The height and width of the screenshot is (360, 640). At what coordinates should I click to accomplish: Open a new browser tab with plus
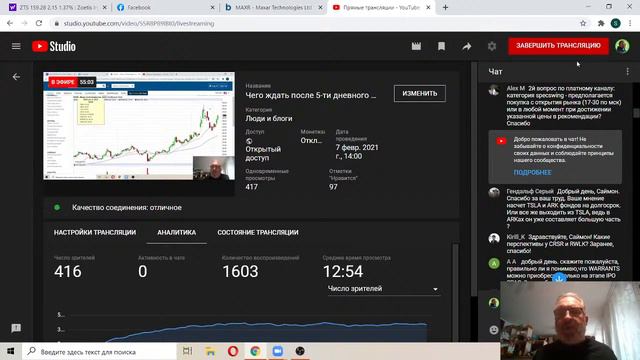(445, 7)
